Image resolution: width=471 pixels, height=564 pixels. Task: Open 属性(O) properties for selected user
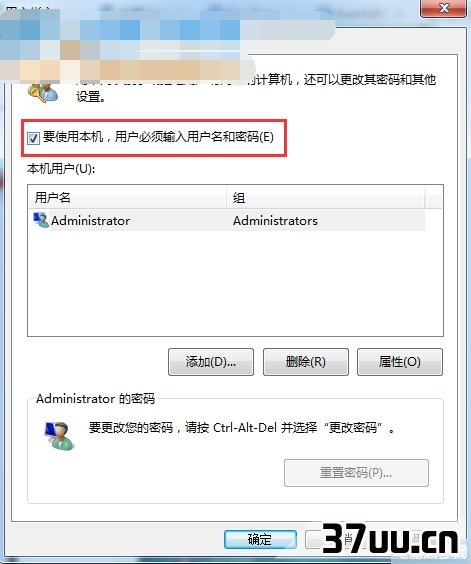coord(400,362)
